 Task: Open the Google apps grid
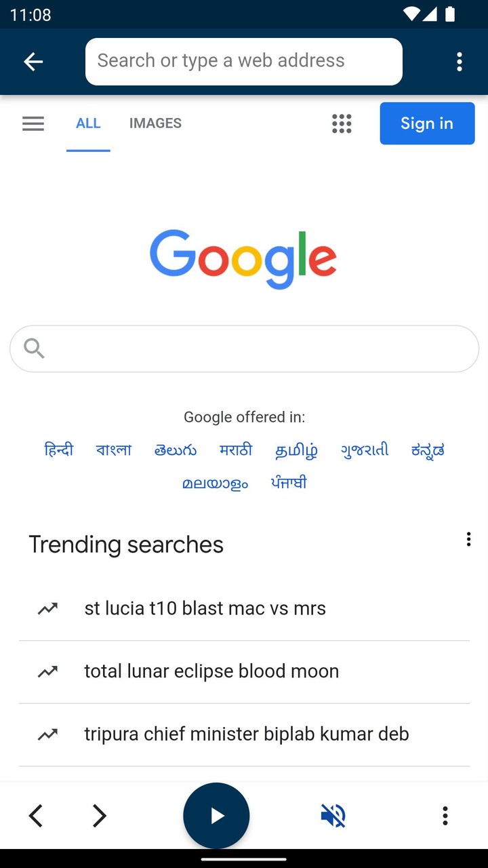pyautogui.click(x=342, y=123)
